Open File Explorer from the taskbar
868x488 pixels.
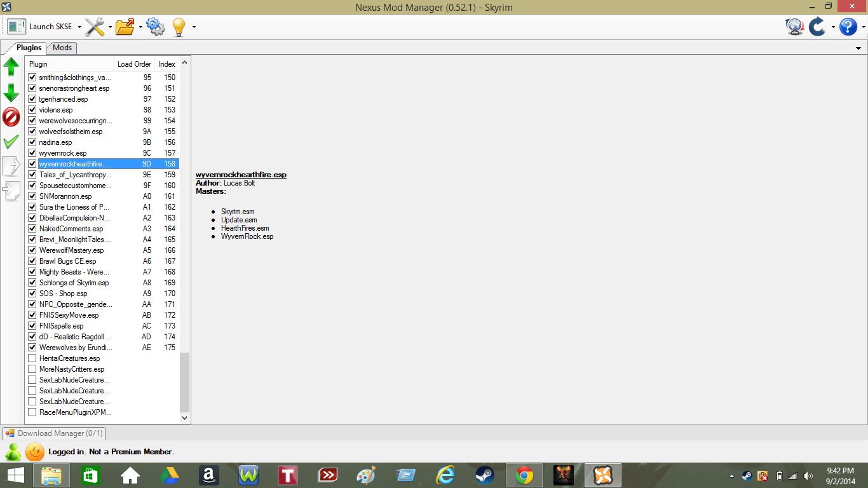pyautogui.click(x=51, y=475)
